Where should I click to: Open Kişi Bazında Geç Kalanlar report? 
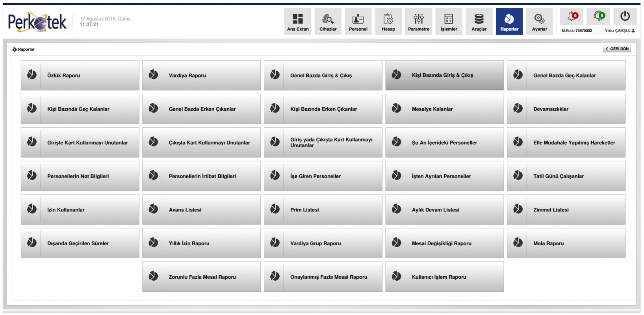tap(80, 109)
